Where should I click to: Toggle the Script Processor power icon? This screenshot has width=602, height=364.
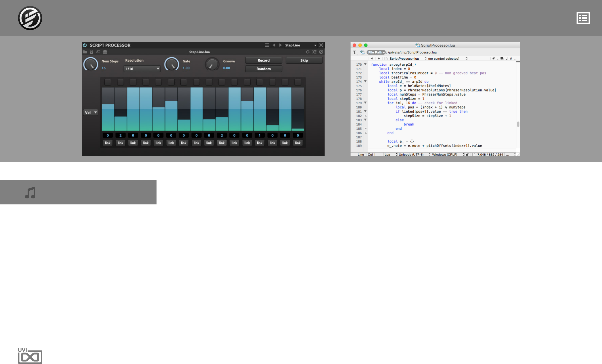coord(85,45)
